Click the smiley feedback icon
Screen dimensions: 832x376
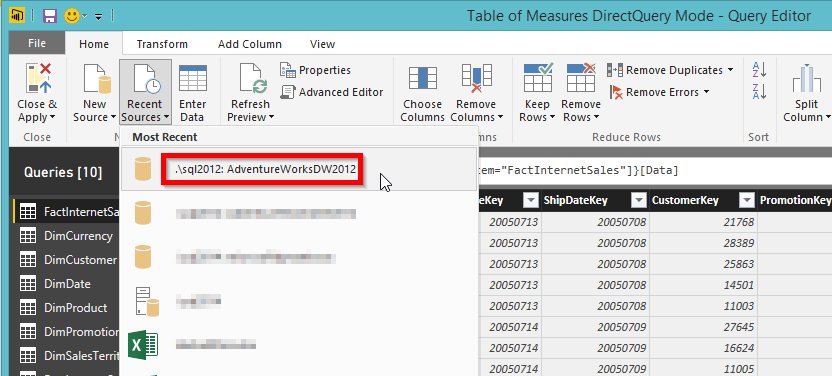tap(71, 16)
